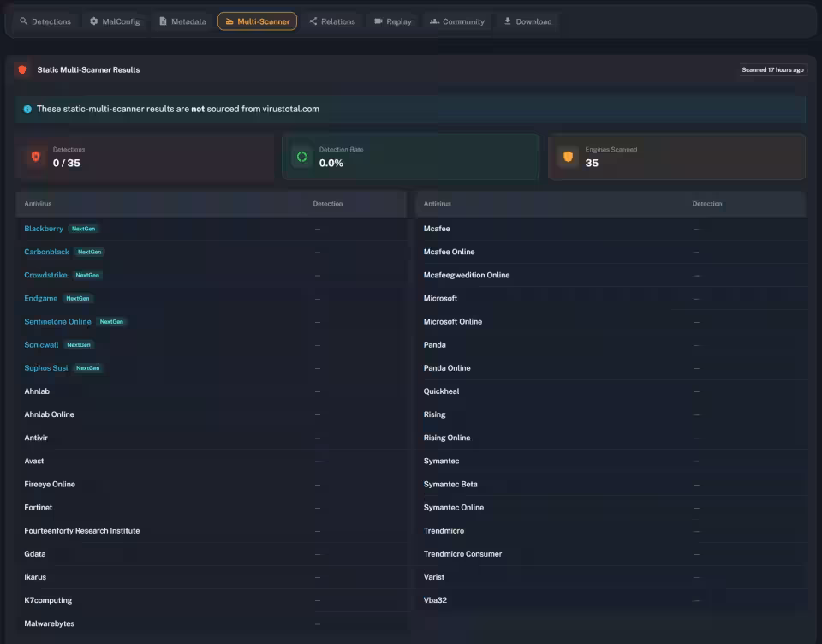Select the Trendmicro Consumer row
This screenshot has width=822, height=644.
[611, 554]
